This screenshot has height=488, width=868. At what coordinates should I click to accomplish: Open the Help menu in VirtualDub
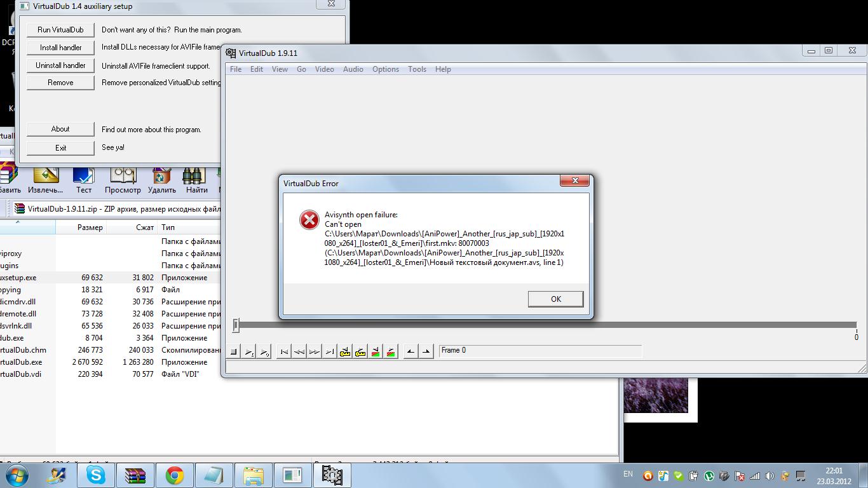443,69
